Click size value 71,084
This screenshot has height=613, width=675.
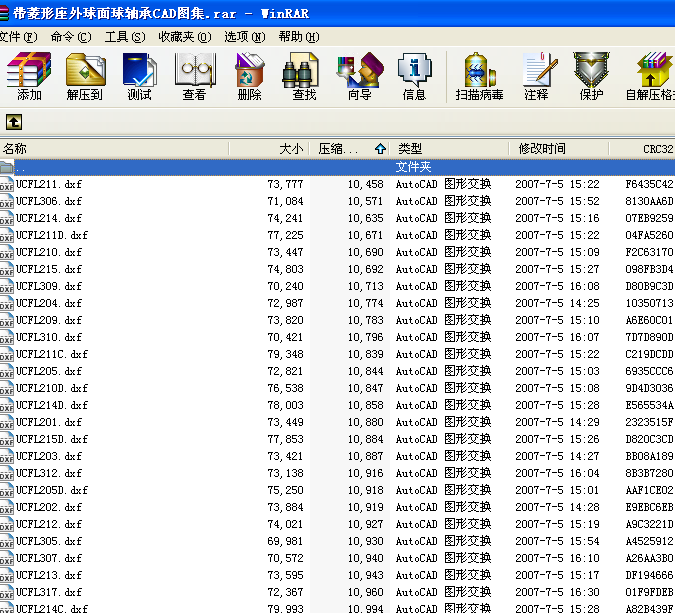[x=285, y=201]
